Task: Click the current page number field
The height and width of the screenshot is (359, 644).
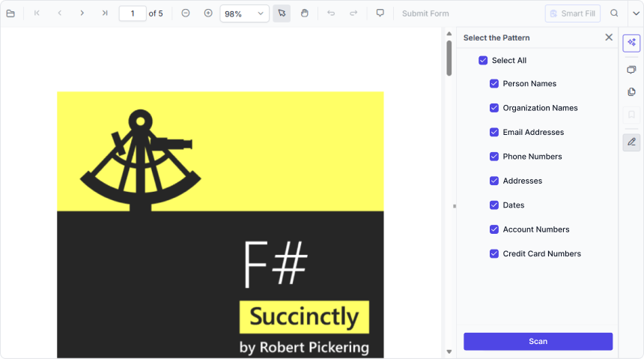Action: [133, 13]
